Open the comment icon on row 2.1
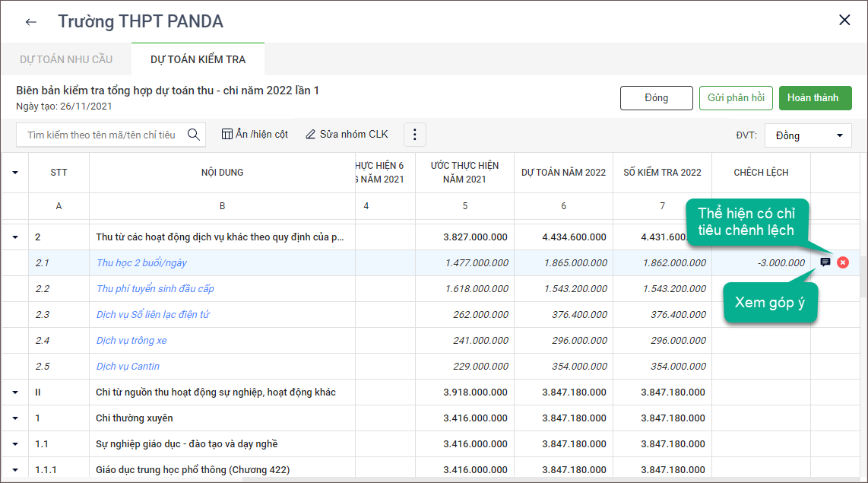This screenshot has height=483, width=868. (825, 262)
